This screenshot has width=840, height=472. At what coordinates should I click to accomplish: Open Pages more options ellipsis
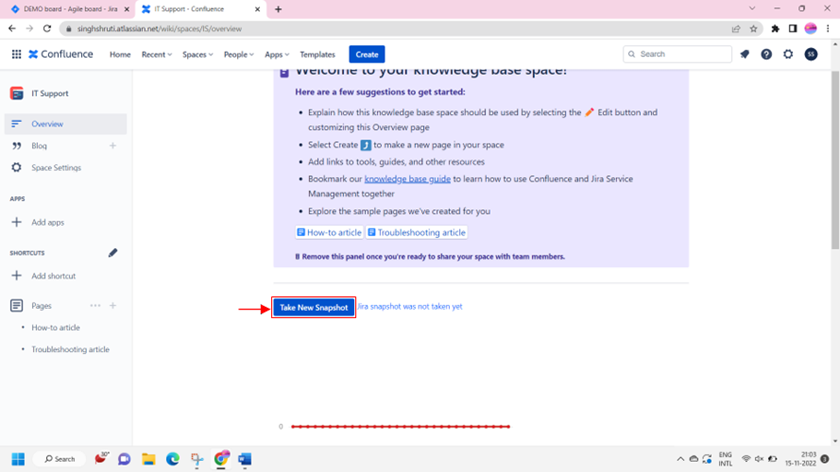95,305
